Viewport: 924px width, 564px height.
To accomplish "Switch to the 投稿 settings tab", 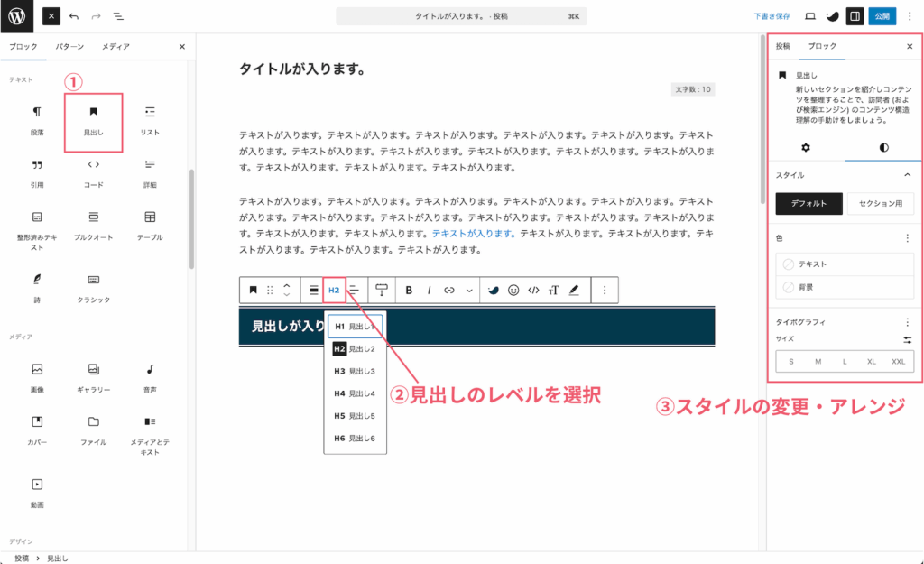I will click(782, 46).
